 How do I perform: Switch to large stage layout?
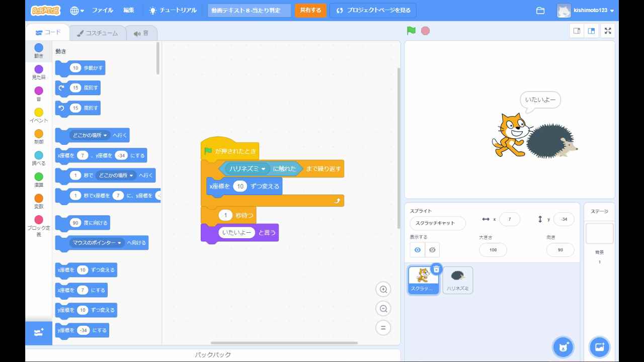[x=592, y=31]
